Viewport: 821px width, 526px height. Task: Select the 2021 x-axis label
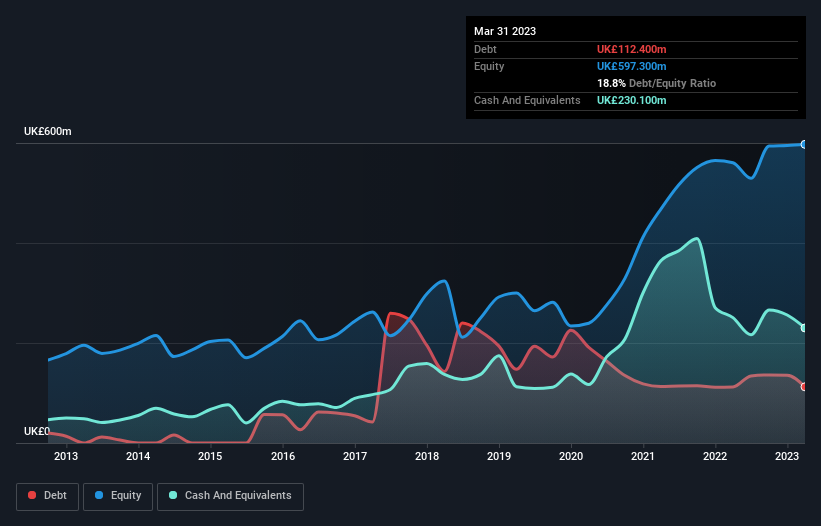point(642,456)
